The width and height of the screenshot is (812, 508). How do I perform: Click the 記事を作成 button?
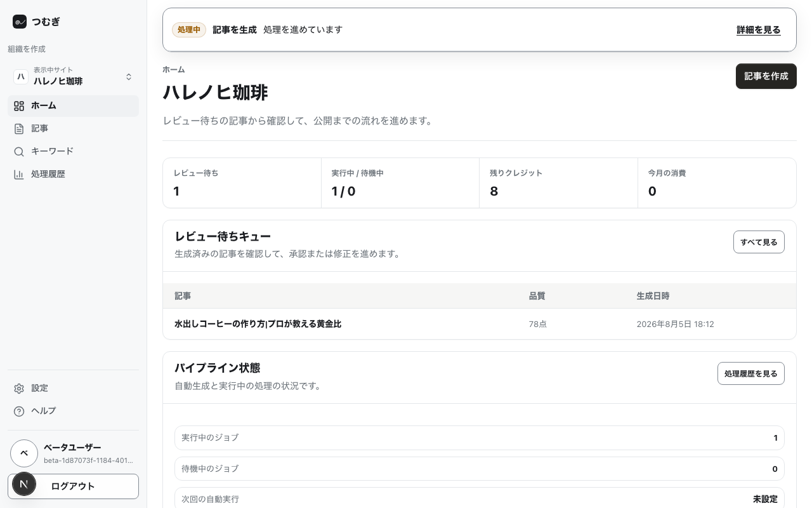click(x=766, y=76)
